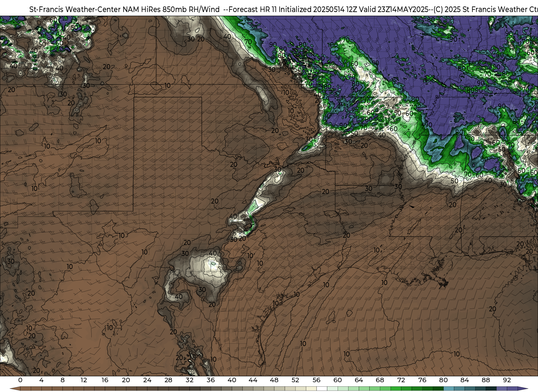Click the 64 label on the color scale

(359, 380)
